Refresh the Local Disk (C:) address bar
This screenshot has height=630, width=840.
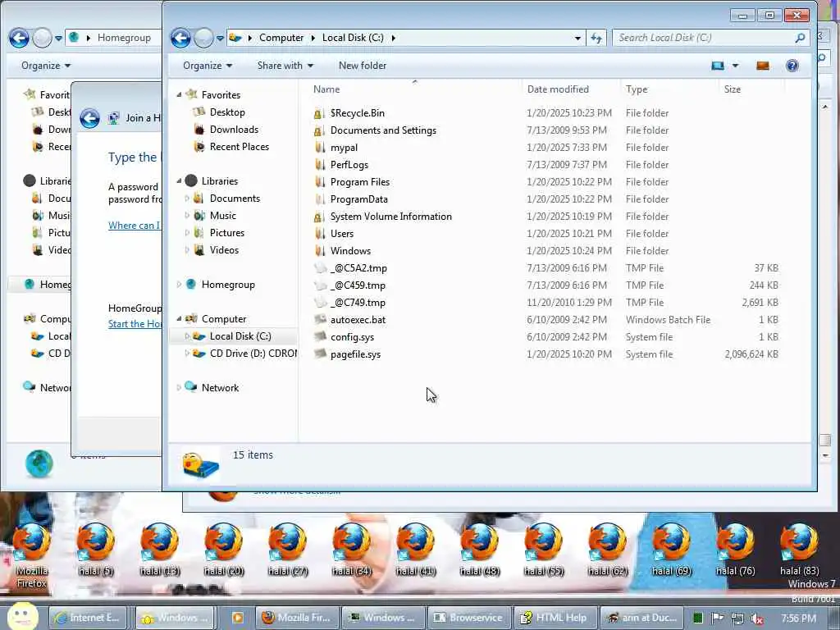pos(596,38)
